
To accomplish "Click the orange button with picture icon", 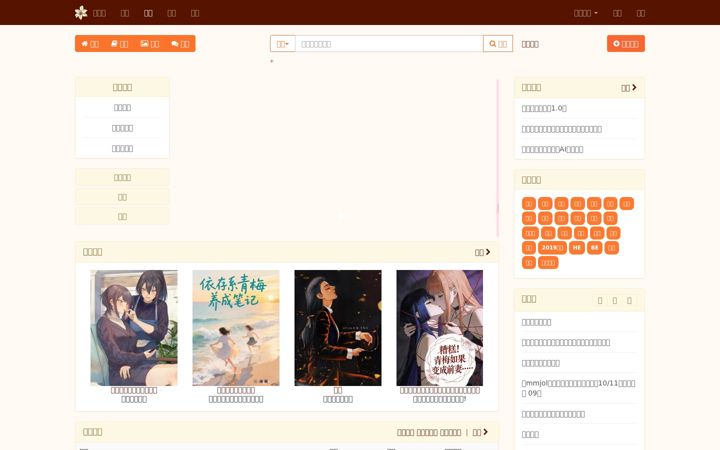I will 150,44.
